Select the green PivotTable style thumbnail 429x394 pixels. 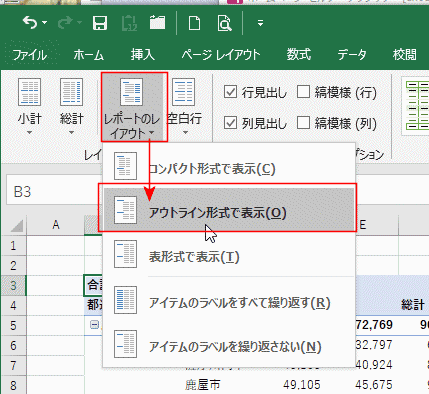tap(417, 106)
